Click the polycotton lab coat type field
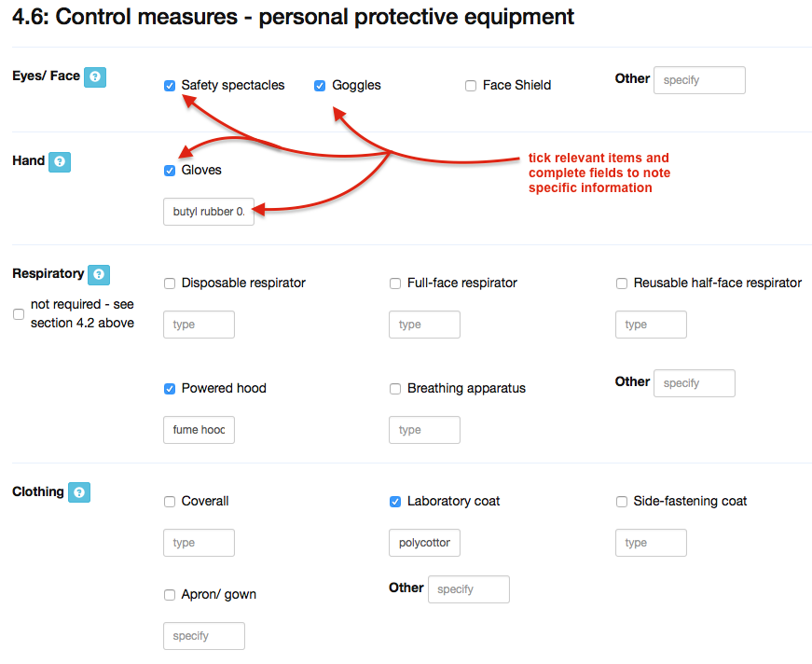This screenshot has height=664, width=812. tap(424, 543)
